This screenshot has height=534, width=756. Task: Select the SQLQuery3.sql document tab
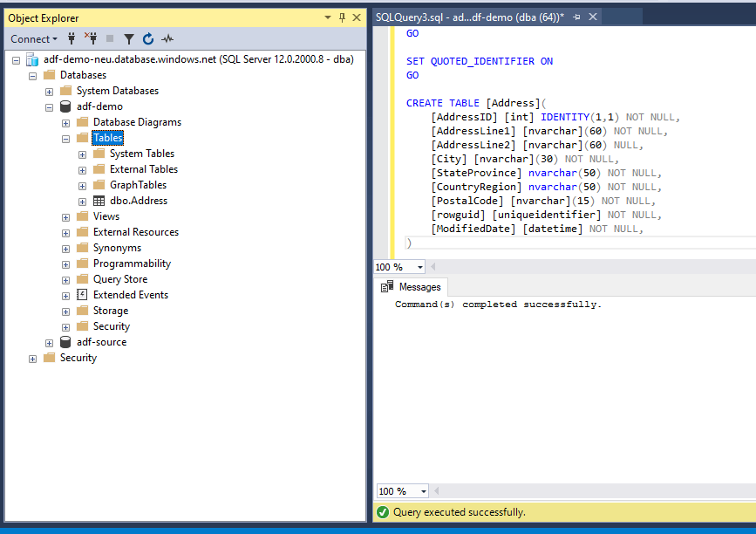(x=469, y=17)
